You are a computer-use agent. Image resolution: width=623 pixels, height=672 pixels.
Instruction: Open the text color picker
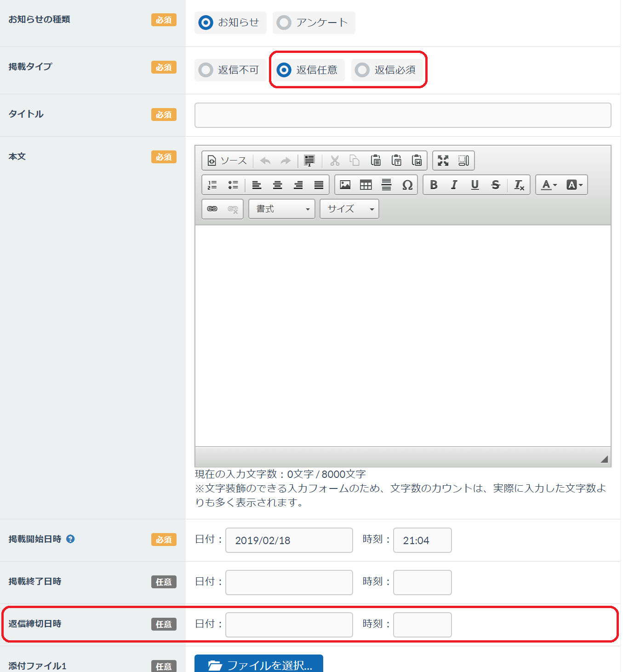(x=549, y=185)
